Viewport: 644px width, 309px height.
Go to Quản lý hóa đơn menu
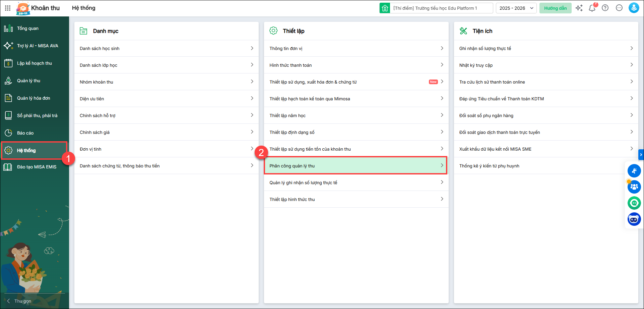pyautogui.click(x=34, y=98)
